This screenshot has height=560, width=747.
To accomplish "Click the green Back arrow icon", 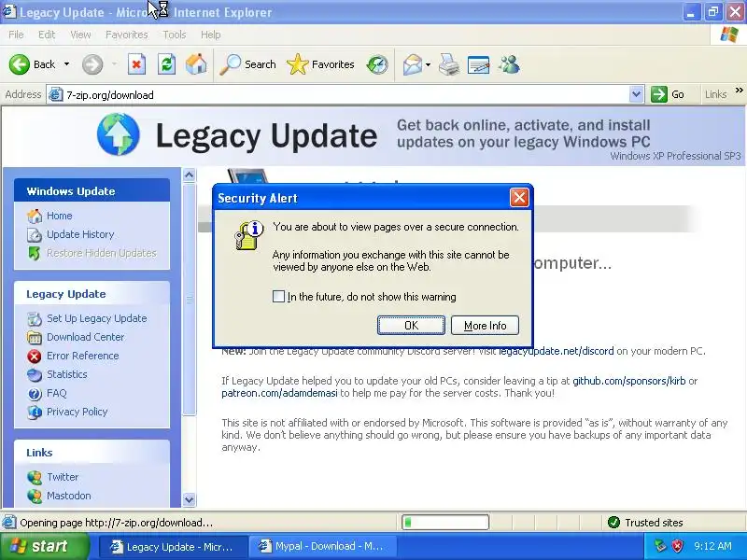I will point(19,64).
